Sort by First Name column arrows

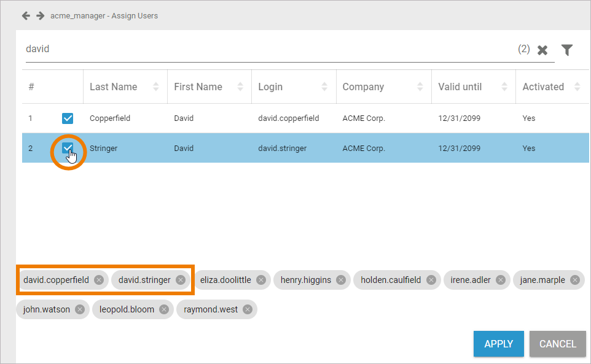(x=240, y=87)
